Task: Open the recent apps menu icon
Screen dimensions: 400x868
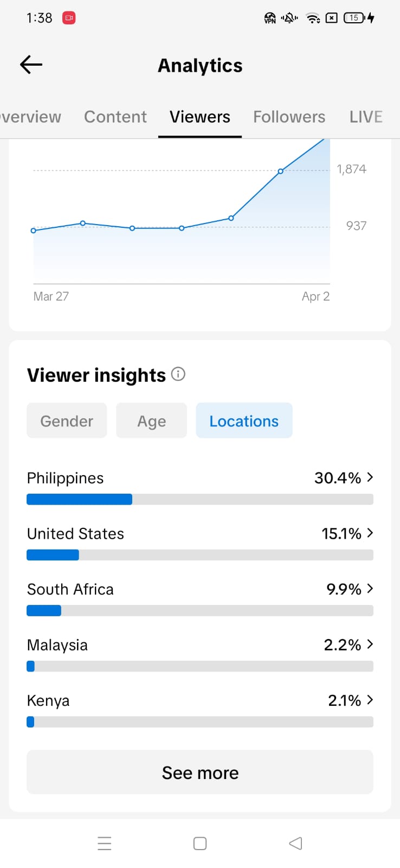Action: pos(105,843)
